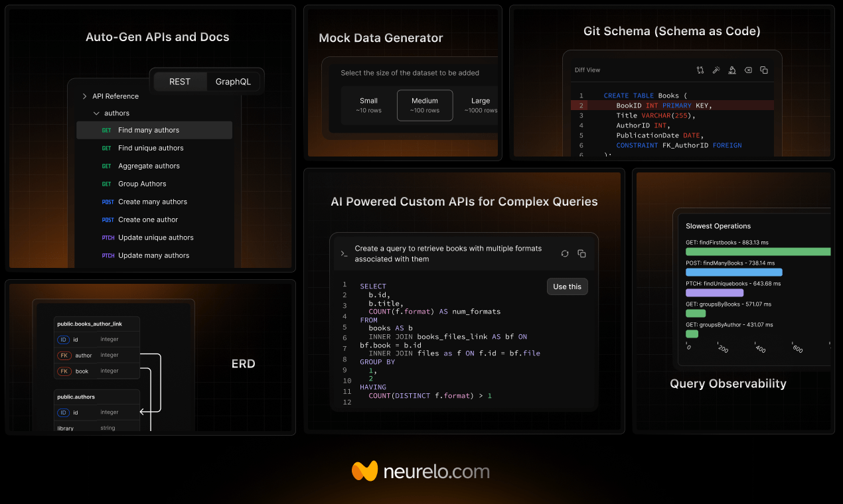Click the ERD title label

(x=244, y=363)
